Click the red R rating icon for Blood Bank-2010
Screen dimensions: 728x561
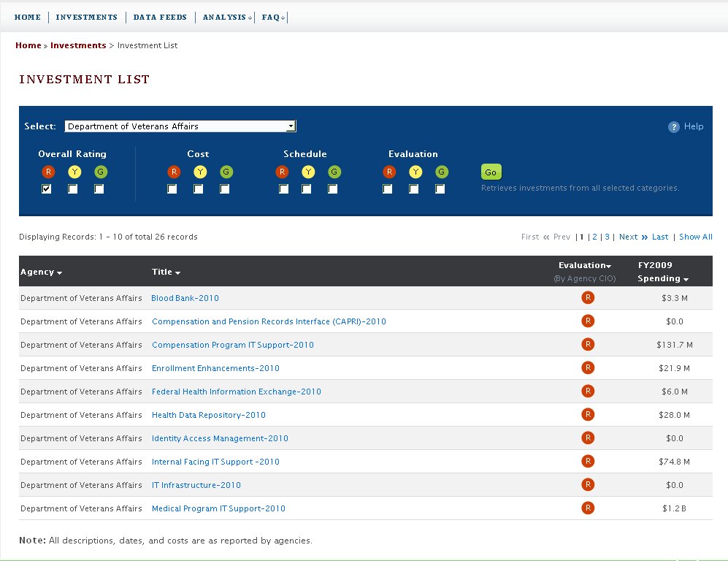tap(588, 298)
